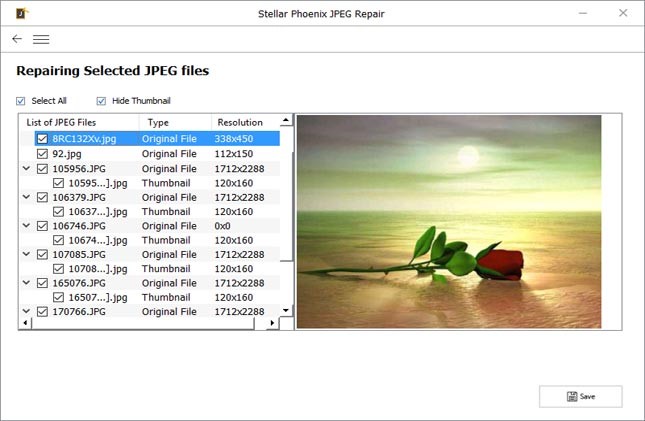Screen dimensions: 645x421
Task: Toggle the Select All checkbox
Action: 21,101
